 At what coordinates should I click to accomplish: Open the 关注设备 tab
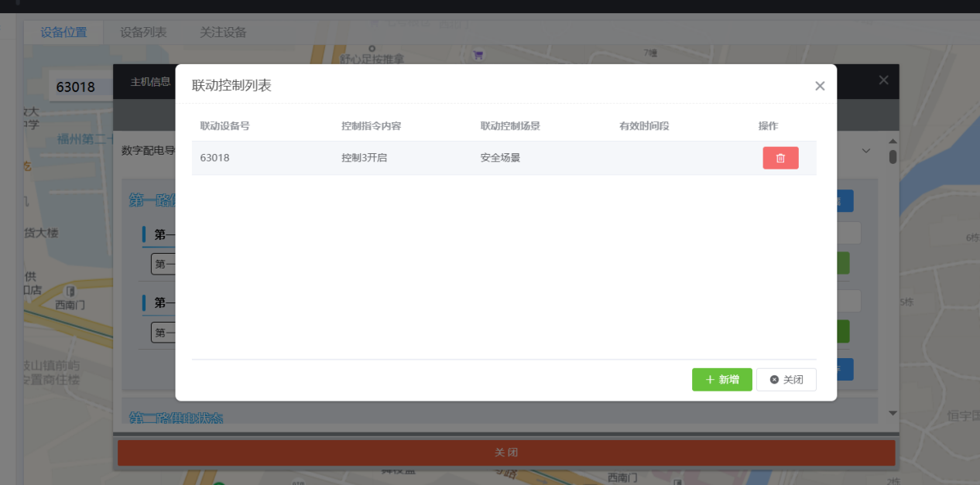coord(223,32)
